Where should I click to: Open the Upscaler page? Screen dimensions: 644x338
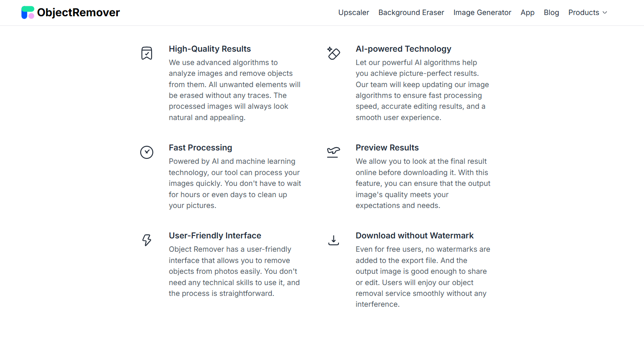[353, 13]
